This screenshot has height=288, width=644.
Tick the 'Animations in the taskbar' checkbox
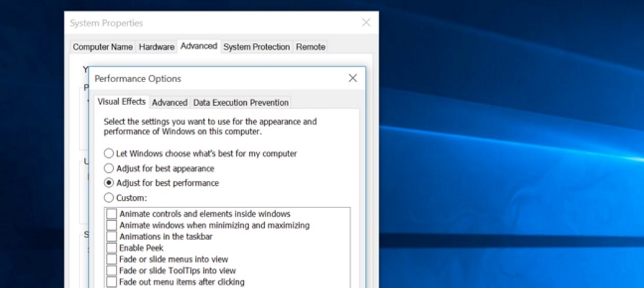112,237
